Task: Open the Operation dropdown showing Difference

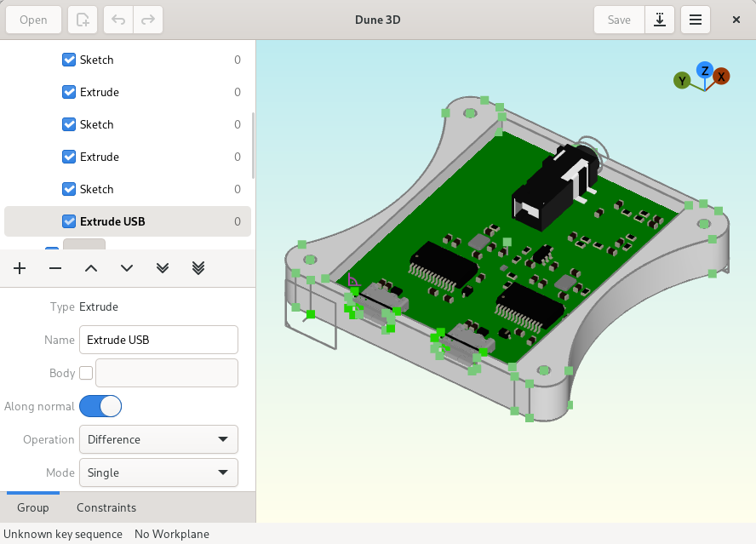Action: click(158, 439)
